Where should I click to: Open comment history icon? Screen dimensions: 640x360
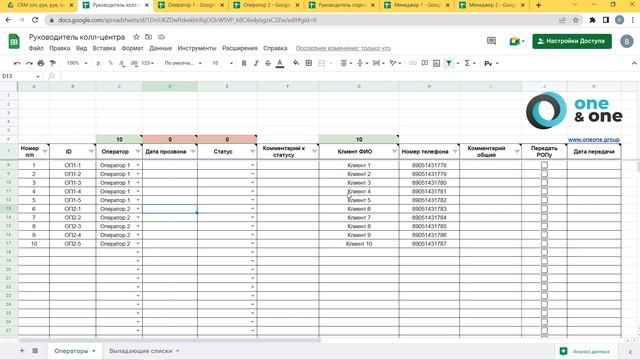[x=491, y=41]
